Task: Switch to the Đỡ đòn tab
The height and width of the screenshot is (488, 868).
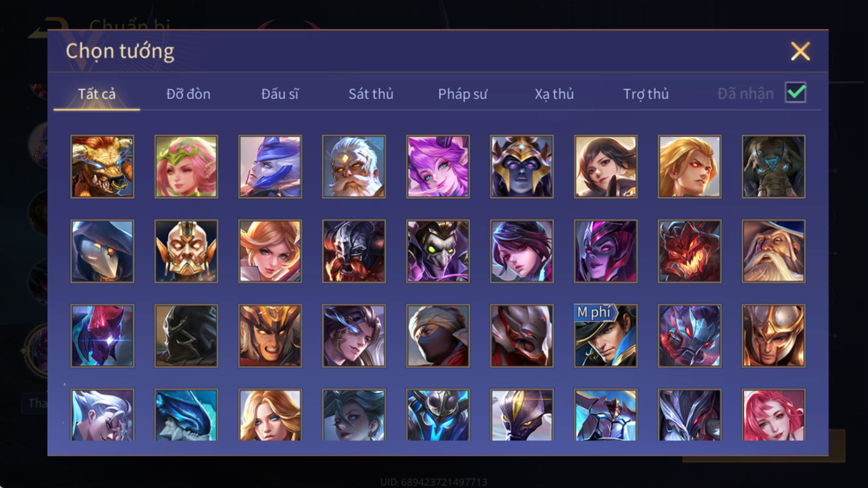Action: click(188, 94)
